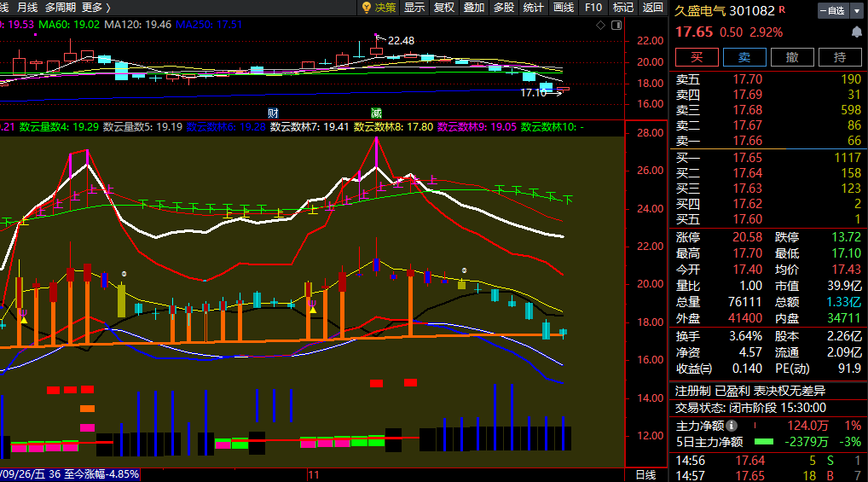Screen dimensions: 868x482
Task: Click the 财 finance marker on chart
Action: coord(273,113)
